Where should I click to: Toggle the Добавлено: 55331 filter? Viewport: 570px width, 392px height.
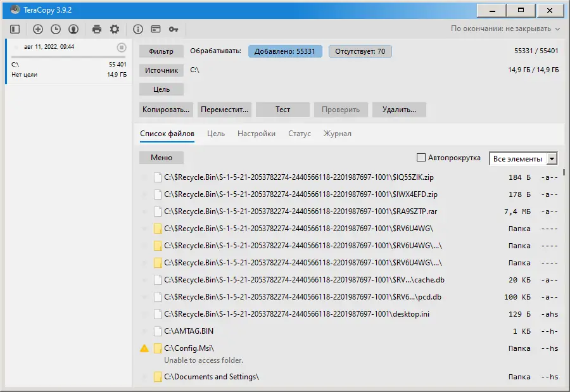[285, 51]
